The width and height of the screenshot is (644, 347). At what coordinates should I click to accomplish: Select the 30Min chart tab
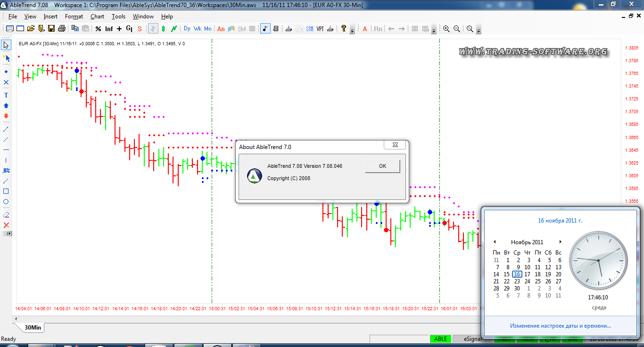tap(33, 327)
